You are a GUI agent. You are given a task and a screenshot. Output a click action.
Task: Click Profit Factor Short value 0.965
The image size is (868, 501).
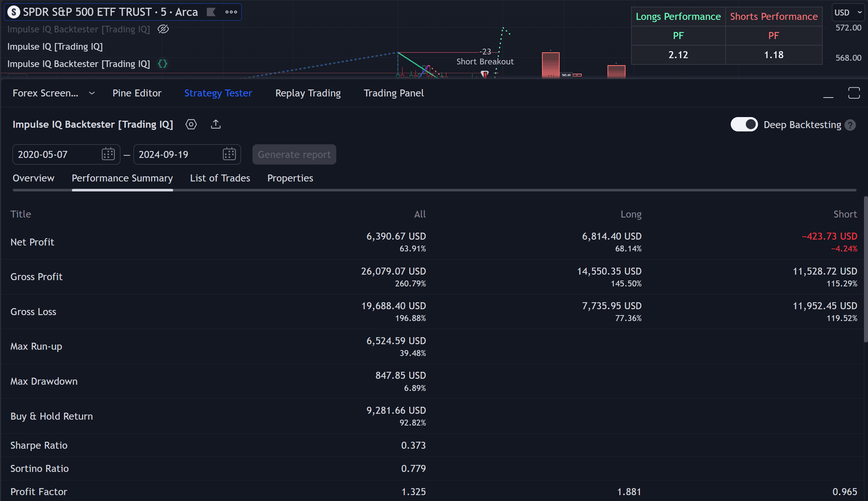[x=845, y=492]
